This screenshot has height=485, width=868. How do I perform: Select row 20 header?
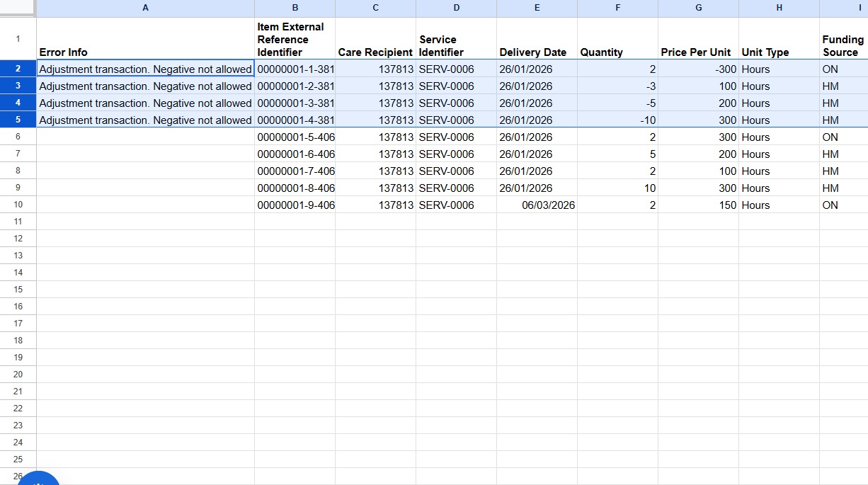(18, 375)
